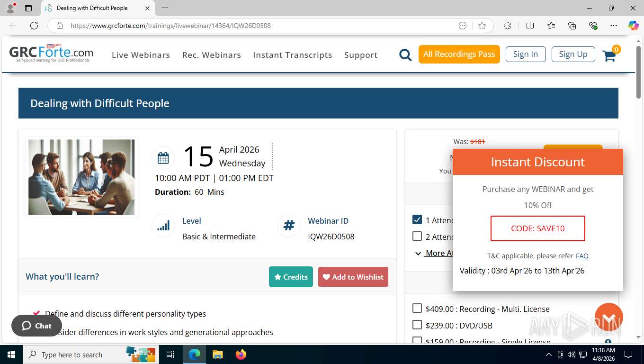Open browser extensions puzzle icon
This screenshot has width=644, height=364.
pyautogui.click(x=508, y=26)
